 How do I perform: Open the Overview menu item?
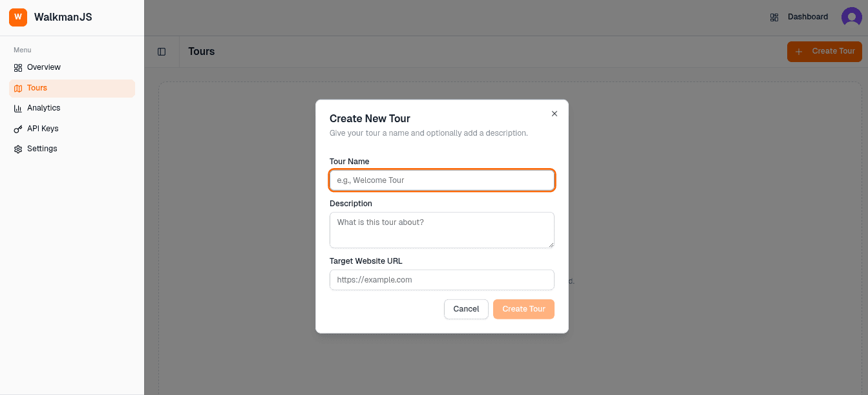pos(44,67)
